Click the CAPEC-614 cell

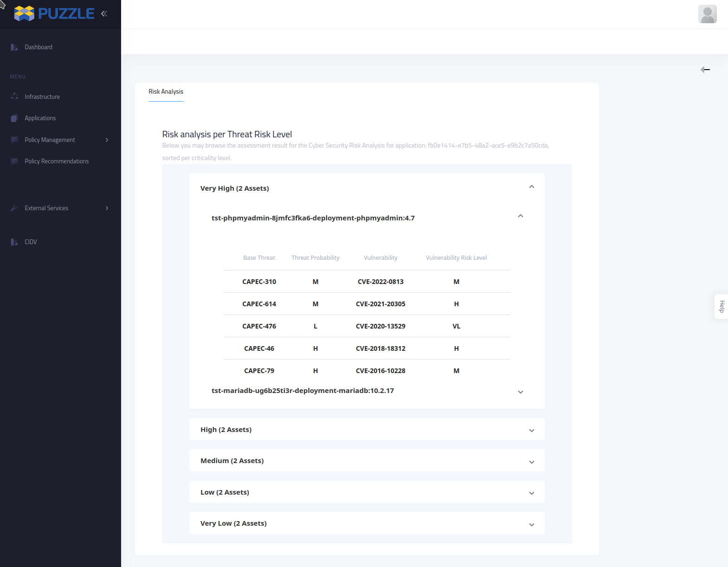point(259,304)
